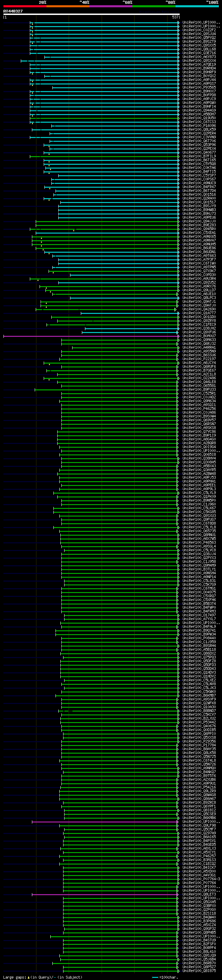This screenshot has height=980, width=222.
Task: Click label UniRef100_B3M1S3
Action: point(199,860)
